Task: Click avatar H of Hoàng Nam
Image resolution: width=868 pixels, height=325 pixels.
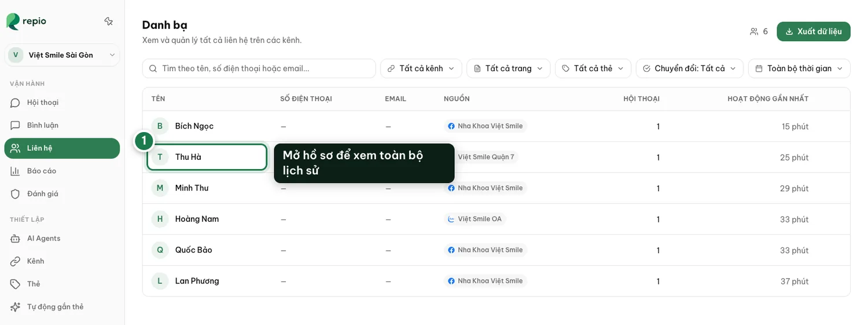Action: click(160, 219)
